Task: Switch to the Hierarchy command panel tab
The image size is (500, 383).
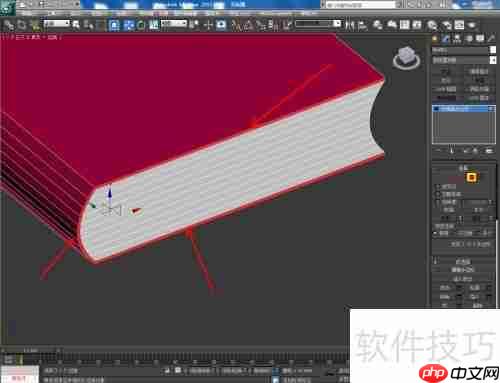Action: click(457, 39)
